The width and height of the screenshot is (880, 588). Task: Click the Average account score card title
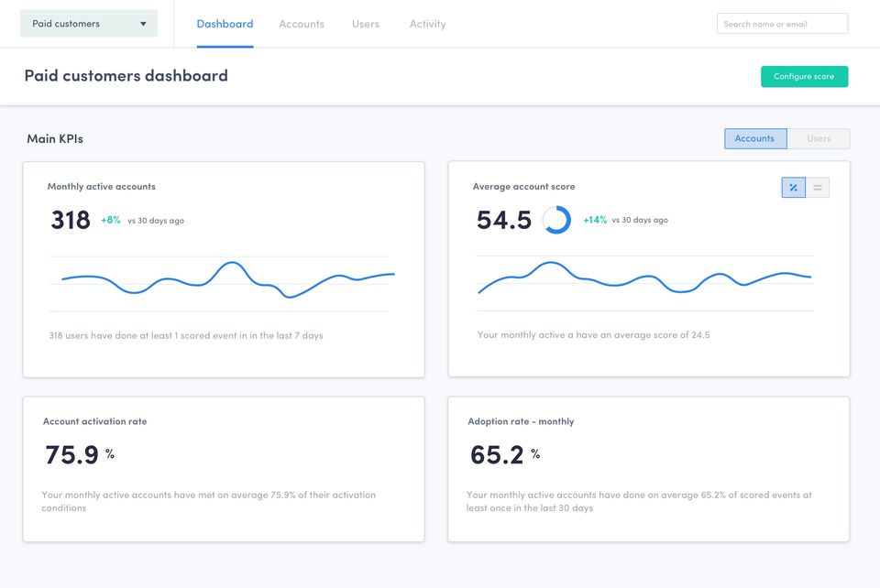(523, 187)
